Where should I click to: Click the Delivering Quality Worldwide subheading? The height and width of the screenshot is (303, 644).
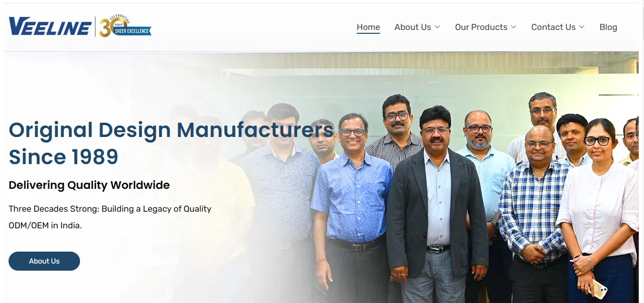tap(89, 185)
